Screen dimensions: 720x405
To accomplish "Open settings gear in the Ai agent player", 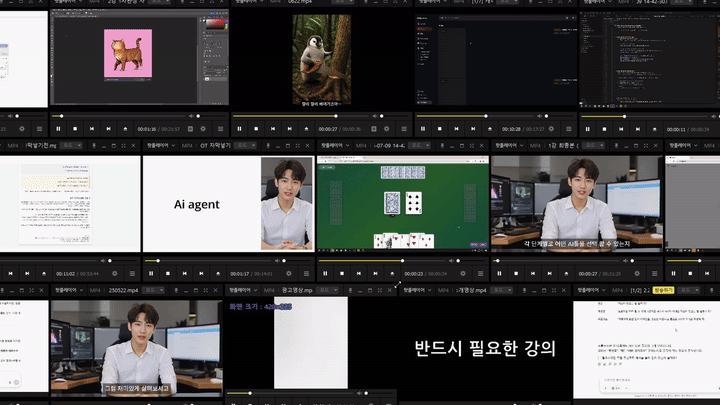I will tap(289, 273).
